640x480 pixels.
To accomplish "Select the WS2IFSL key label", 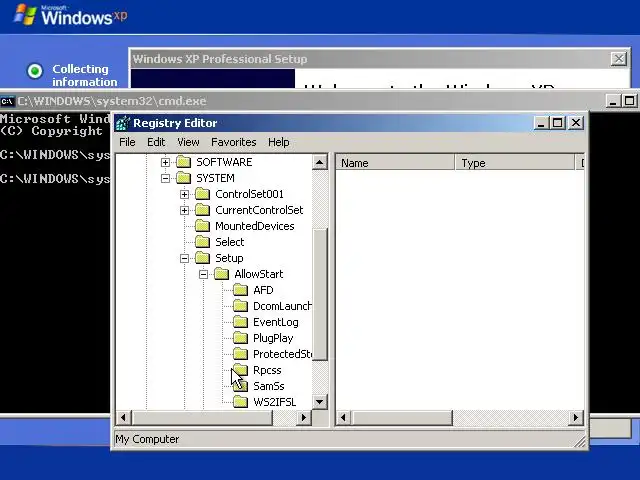I will click(x=274, y=402).
